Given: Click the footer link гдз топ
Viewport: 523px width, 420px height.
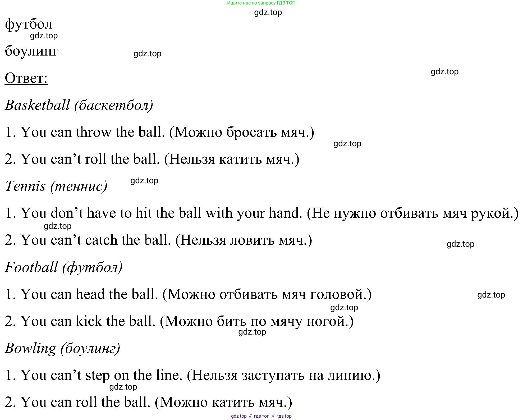Looking at the screenshot, I should point(261,416).
